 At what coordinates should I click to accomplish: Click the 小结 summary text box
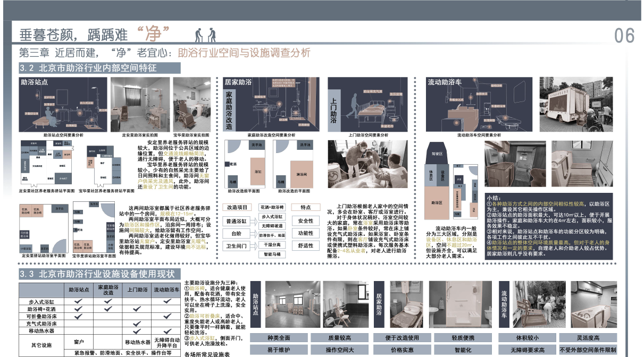pyautogui.click(x=548, y=226)
